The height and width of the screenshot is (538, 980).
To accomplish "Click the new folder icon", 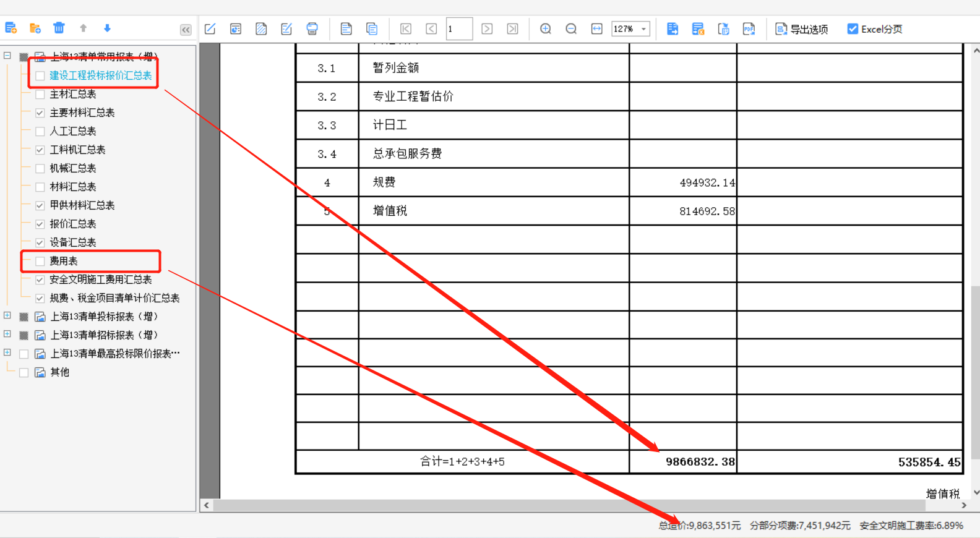I will tap(35, 28).
